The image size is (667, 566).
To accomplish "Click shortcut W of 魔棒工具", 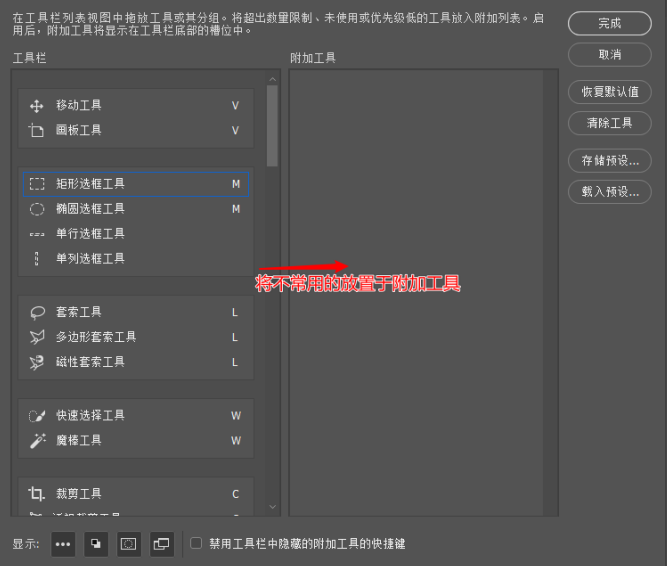I will pos(236,441).
